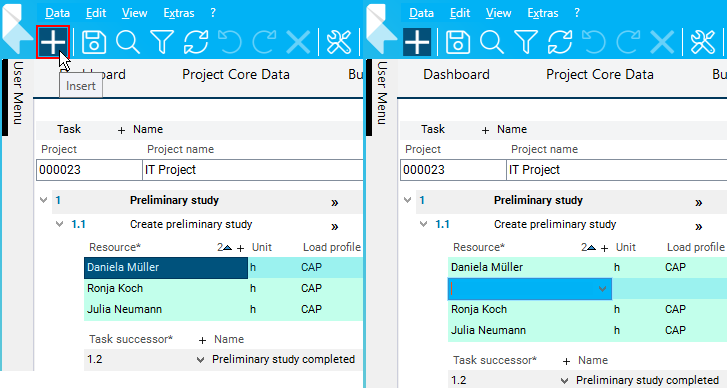Click Save disk icon in right window toolbar
The width and height of the screenshot is (728, 388).
tap(458, 42)
